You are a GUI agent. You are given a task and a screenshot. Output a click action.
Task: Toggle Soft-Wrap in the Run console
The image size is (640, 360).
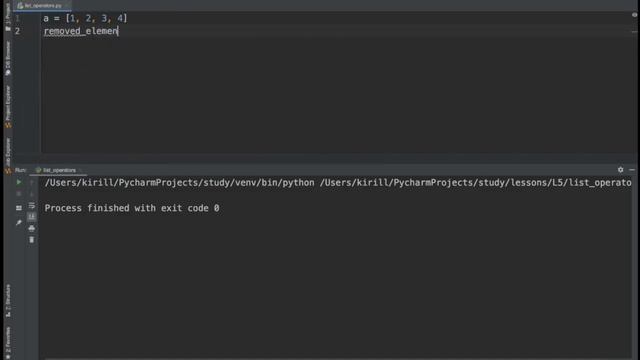click(31, 205)
